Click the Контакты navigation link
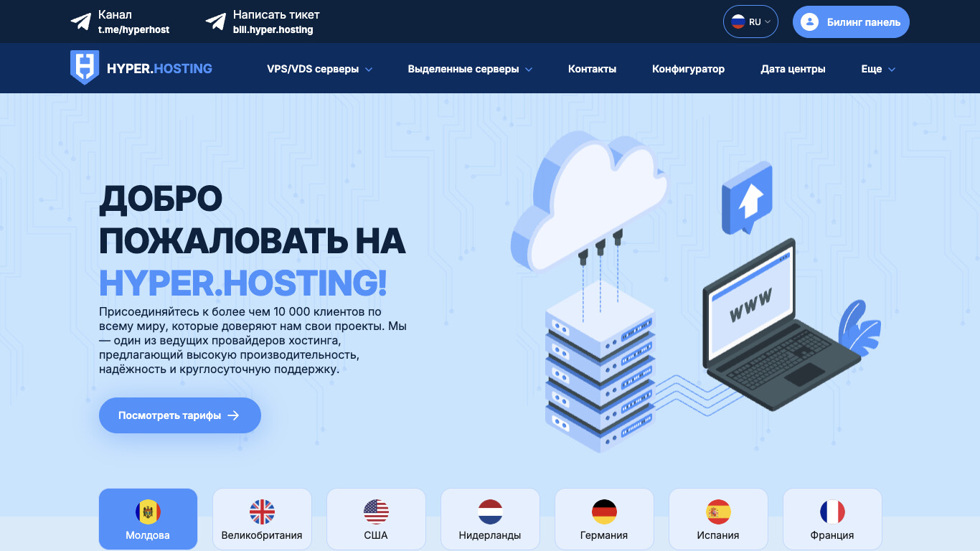 pyautogui.click(x=592, y=69)
